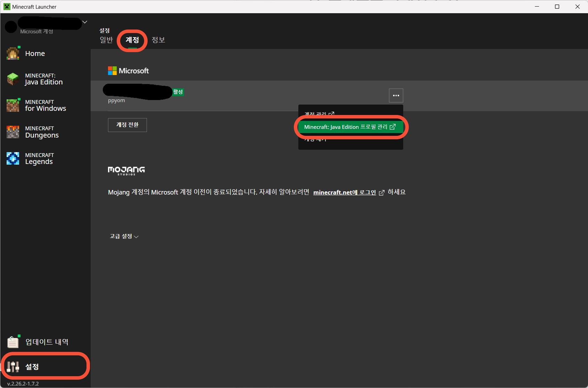Expand the account switcher chevron at top left
Image resolution: width=588 pixels, height=388 pixels.
(x=84, y=22)
